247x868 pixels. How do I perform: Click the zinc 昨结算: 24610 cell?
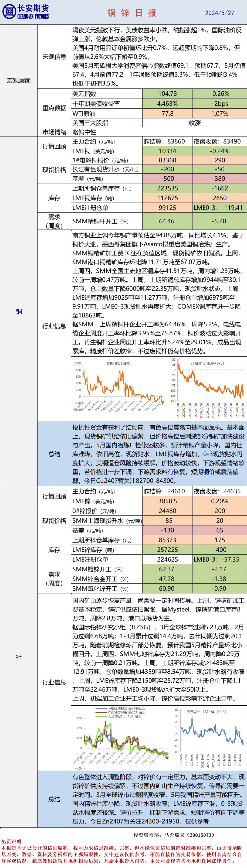tap(167, 491)
